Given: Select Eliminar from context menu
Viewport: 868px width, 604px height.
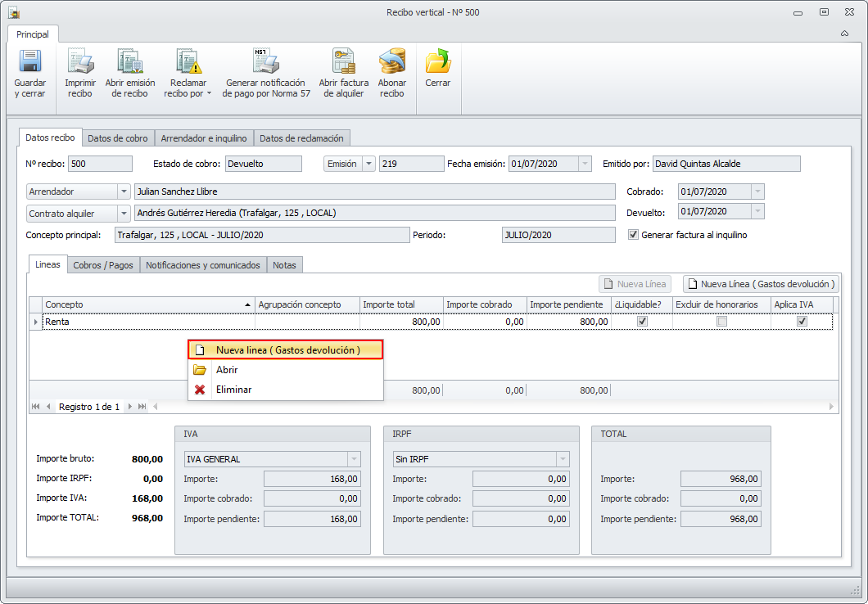Looking at the screenshot, I should [233, 390].
